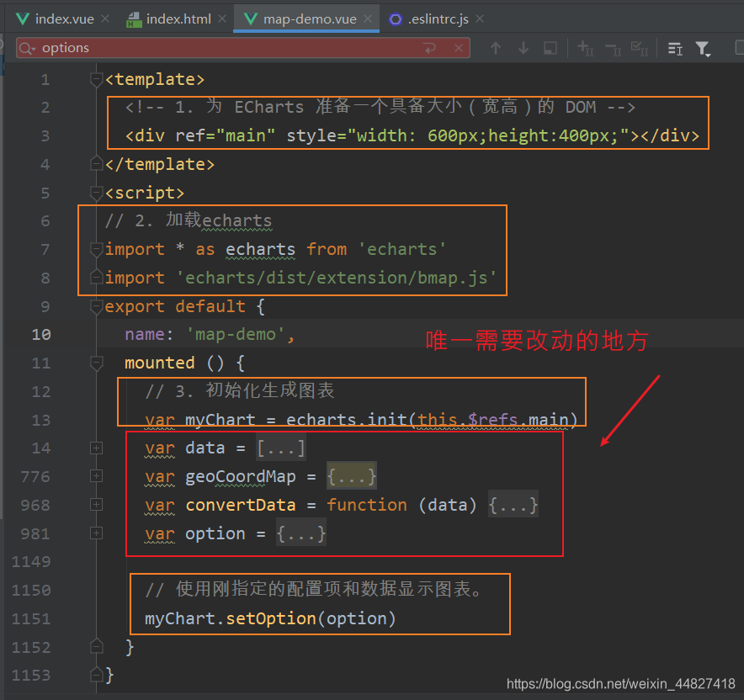Click fold end marker on line 8
The image size is (744, 700).
click(96, 277)
